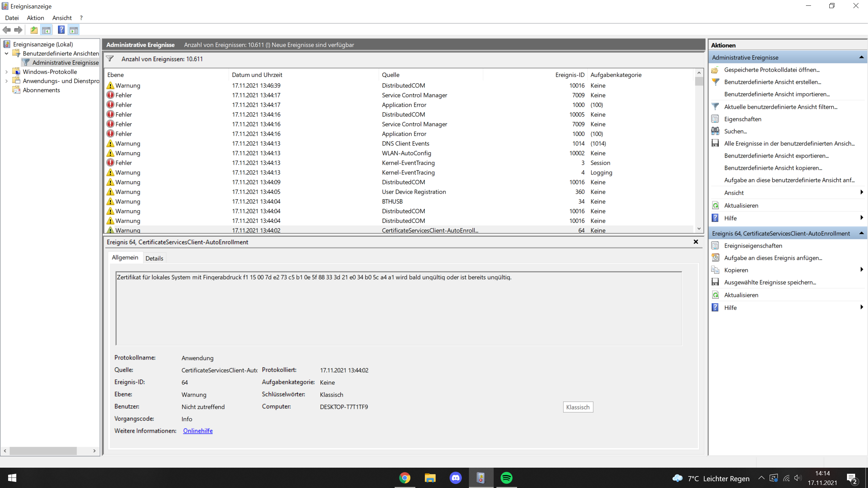Click the show/hide action pane toolbar icon
868x488 pixels.
74,30
